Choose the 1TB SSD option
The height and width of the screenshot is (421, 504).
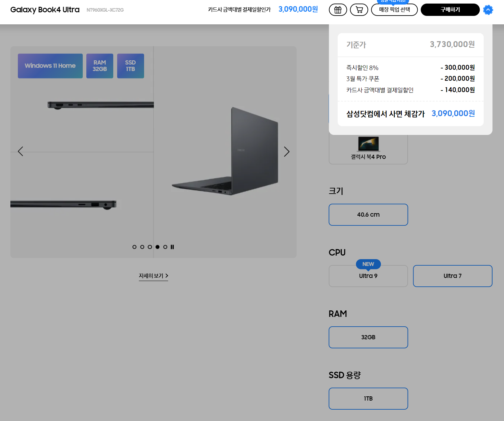(x=368, y=399)
